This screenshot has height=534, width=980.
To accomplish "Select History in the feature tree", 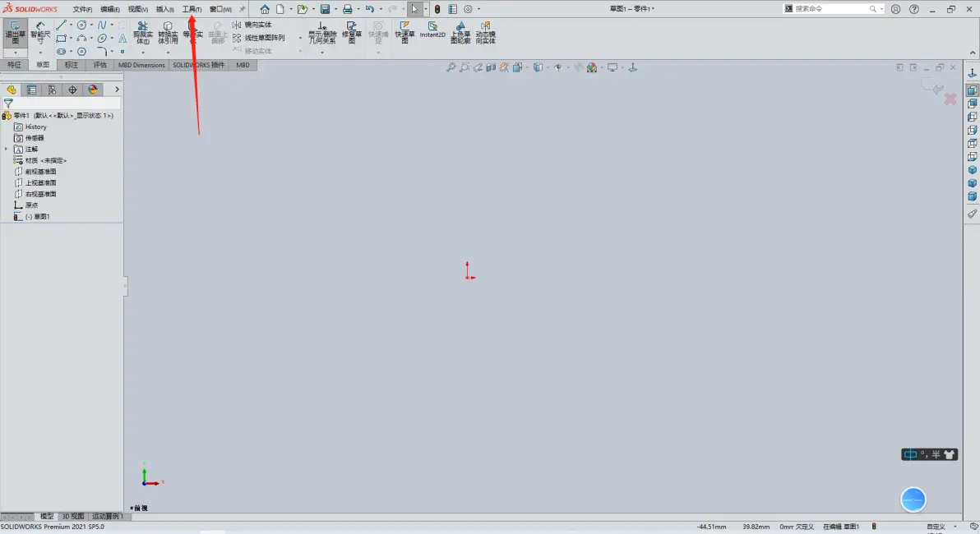I will tap(35, 127).
